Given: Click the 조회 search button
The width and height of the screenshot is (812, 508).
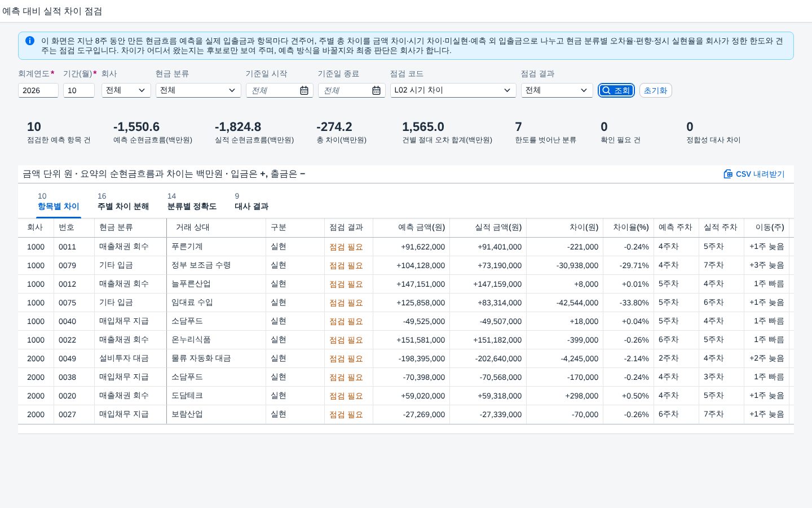Looking at the screenshot, I should pos(616,90).
